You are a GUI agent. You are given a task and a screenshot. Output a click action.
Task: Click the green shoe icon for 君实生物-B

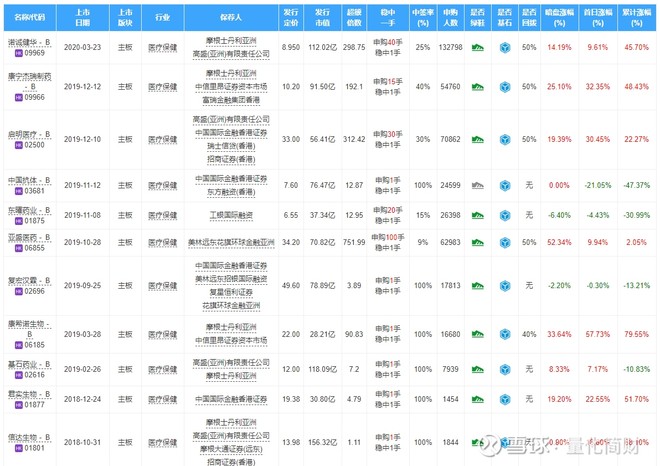click(478, 399)
